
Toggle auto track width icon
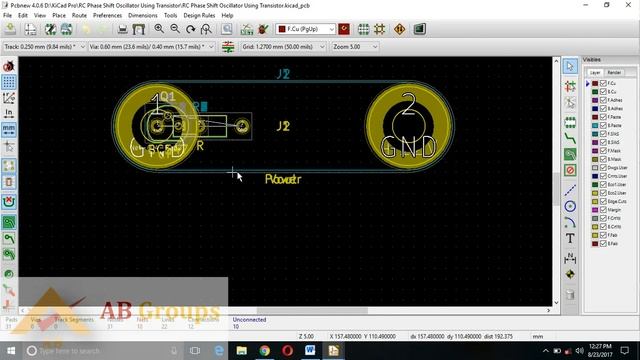(x=228, y=47)
